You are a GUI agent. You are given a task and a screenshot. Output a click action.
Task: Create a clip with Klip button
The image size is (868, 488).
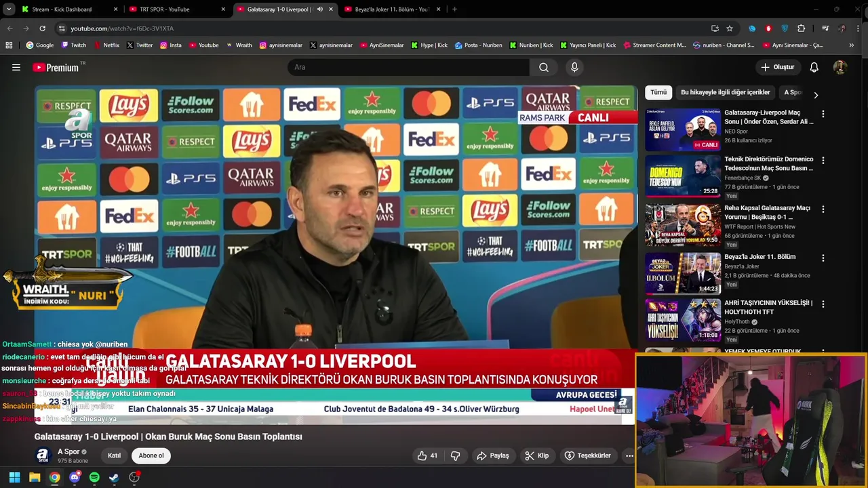coord(536,455)
